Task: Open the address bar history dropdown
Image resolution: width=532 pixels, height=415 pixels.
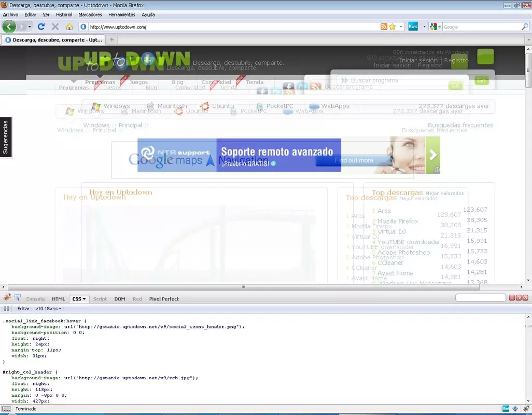Action: [401, 27]
